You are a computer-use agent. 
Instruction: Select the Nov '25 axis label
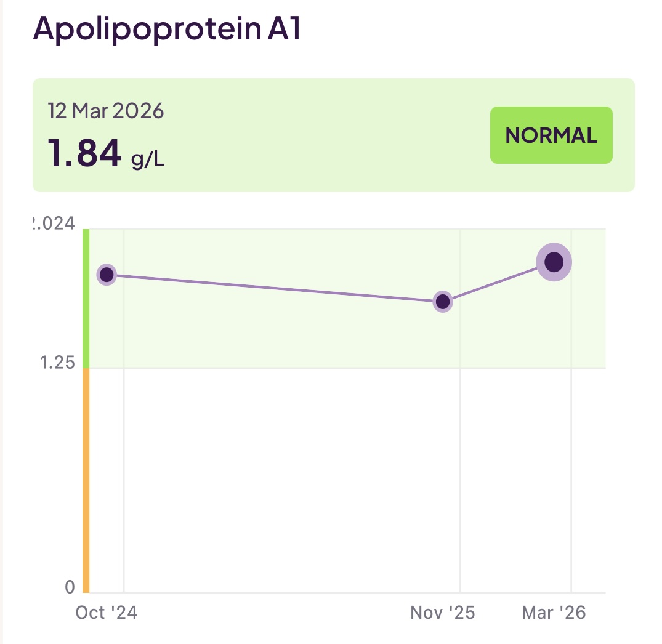pyautogui.click(x=442, y=613)
